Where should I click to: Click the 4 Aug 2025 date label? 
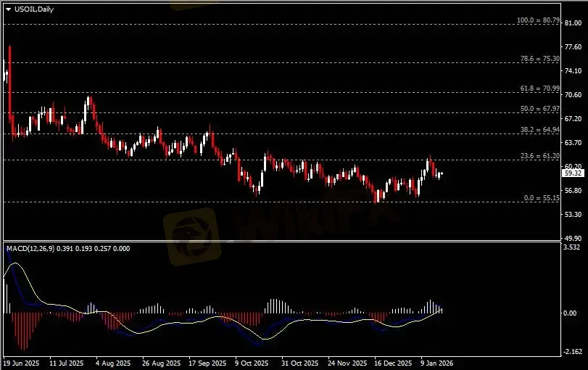tap(113, 363)
